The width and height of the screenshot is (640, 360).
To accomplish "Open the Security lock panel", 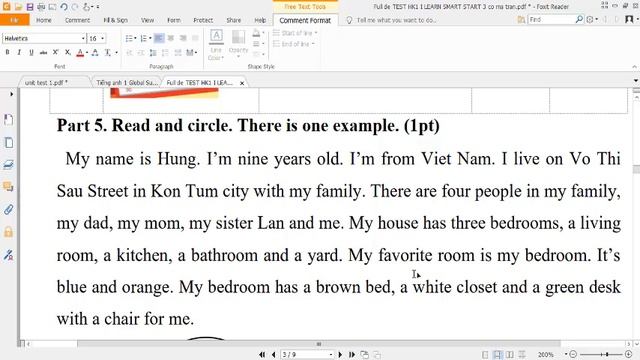I will (x=9, y=232).
